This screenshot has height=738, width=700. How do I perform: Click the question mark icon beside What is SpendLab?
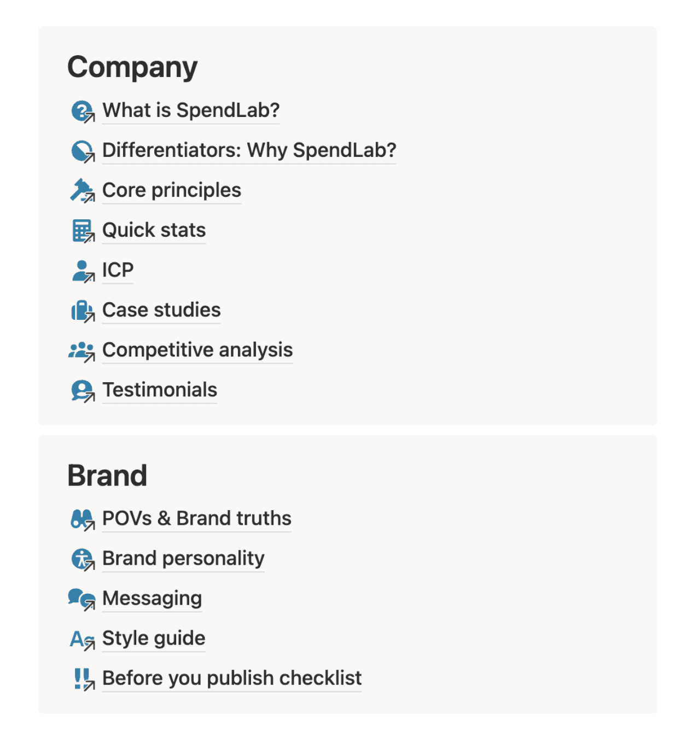(82, 111)
